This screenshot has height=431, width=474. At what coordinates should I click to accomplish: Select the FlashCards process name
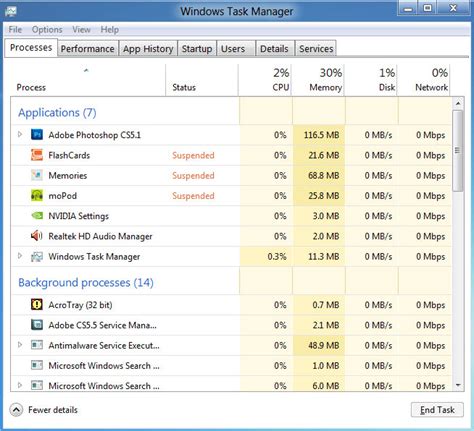tap(69, 155)
